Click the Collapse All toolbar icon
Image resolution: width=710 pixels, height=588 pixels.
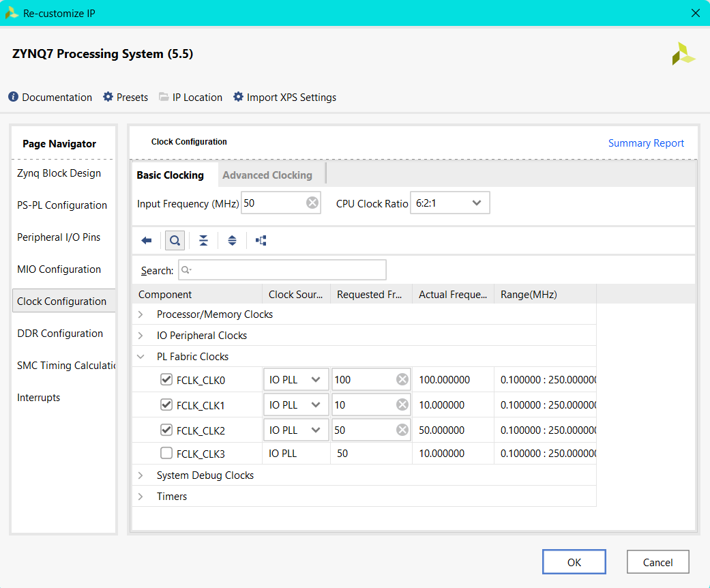(203, 241)
